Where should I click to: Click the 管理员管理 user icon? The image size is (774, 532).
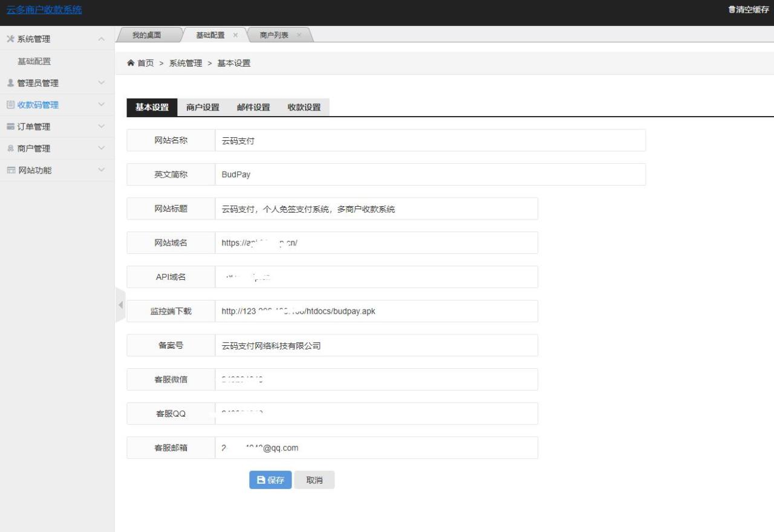click(x=10, y=83)
